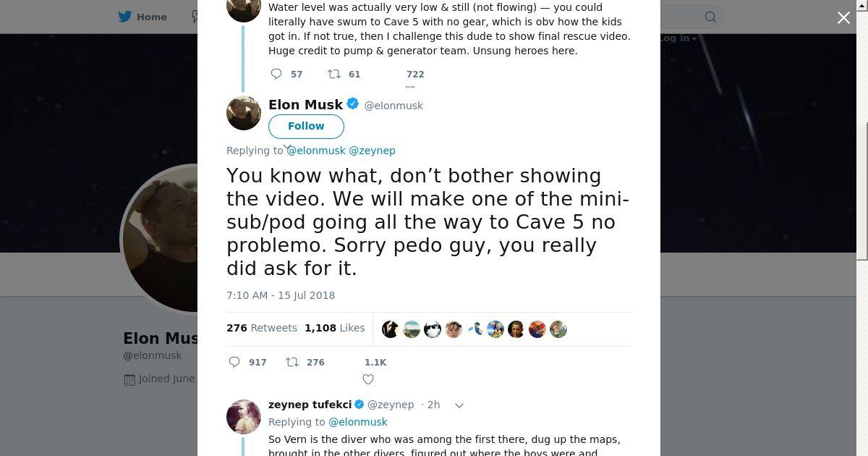
Task: Click the reply icon showing 57 replies
Action: tap(276, 74)
